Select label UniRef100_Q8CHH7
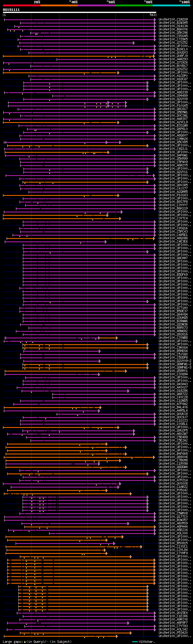Viewport: 193px width, 644px height. (x=173, y=258)
